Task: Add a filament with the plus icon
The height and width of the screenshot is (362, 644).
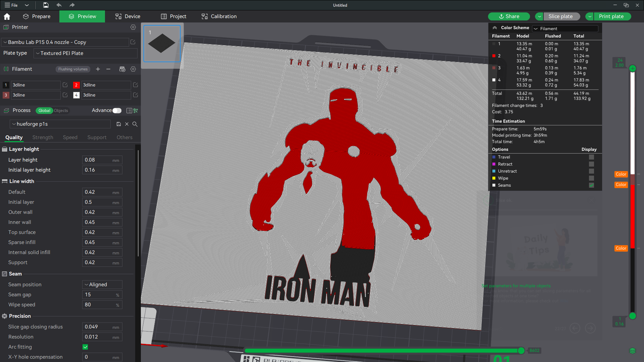Action: coord(98,69)
